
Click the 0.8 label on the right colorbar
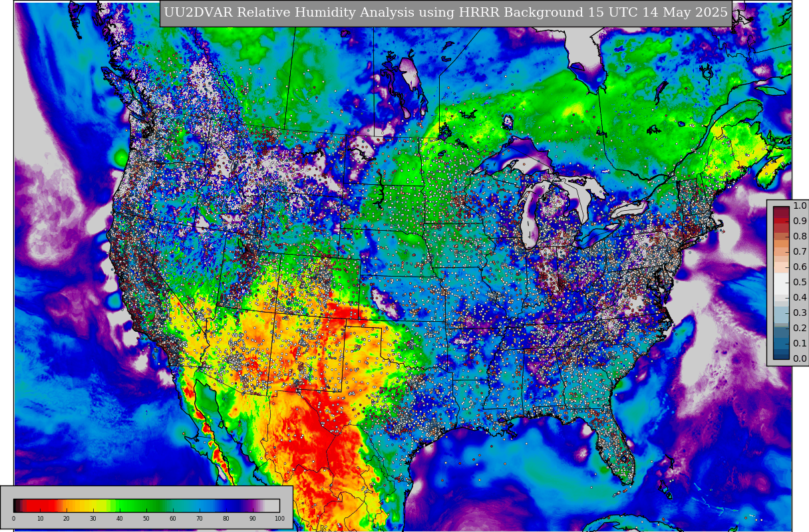(x=800, y=236)
